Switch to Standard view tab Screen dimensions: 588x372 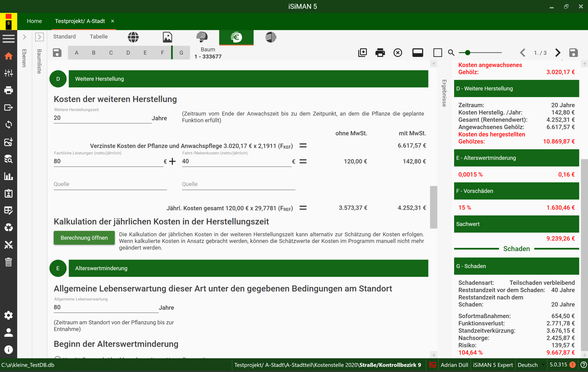(64, 36)
